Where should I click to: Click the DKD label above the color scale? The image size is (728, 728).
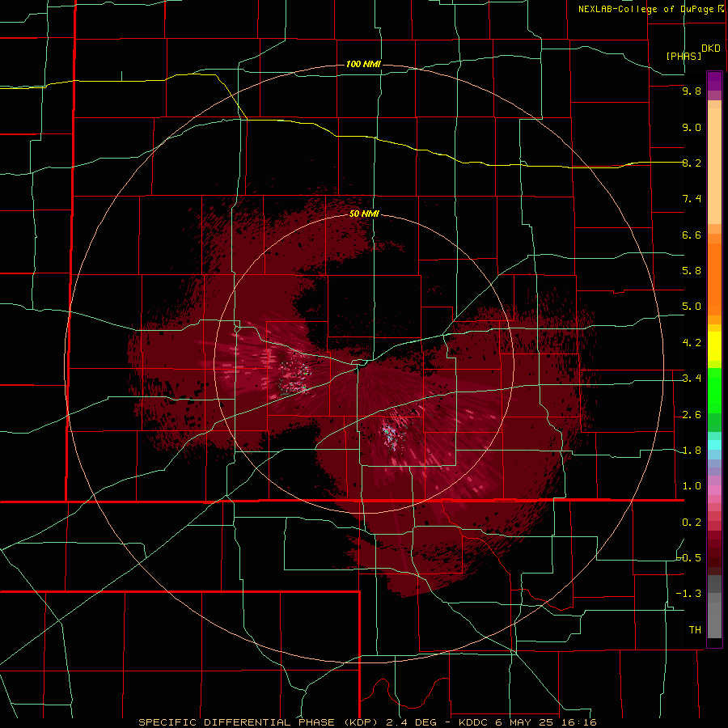711,49
